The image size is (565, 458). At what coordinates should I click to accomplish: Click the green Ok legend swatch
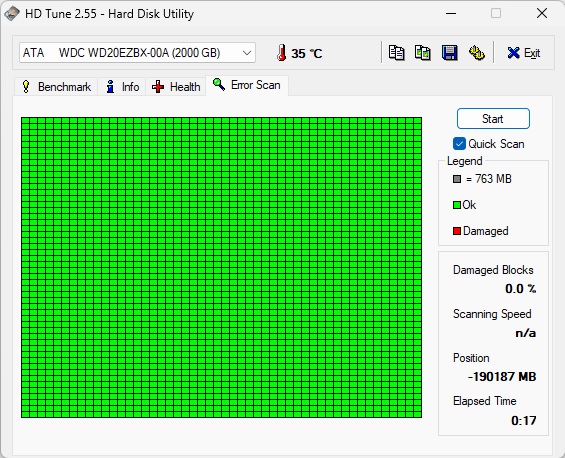click(457, 205)
